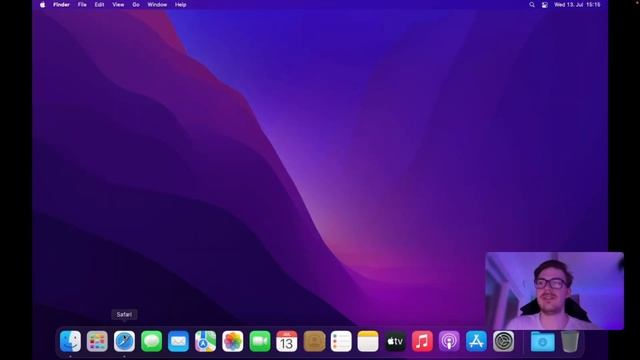Launch Safari from the Dock
640x360 pixels.
tap(124, 341)
